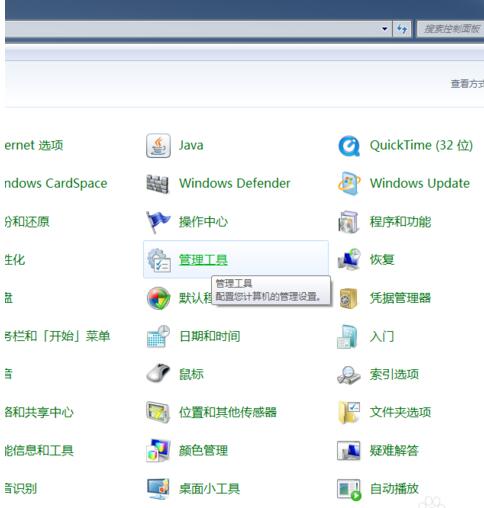Image resolution: width=484 pixels, height=508 pixels.
Task: Click the 自动播放 icon
Action: click(349, 489)
